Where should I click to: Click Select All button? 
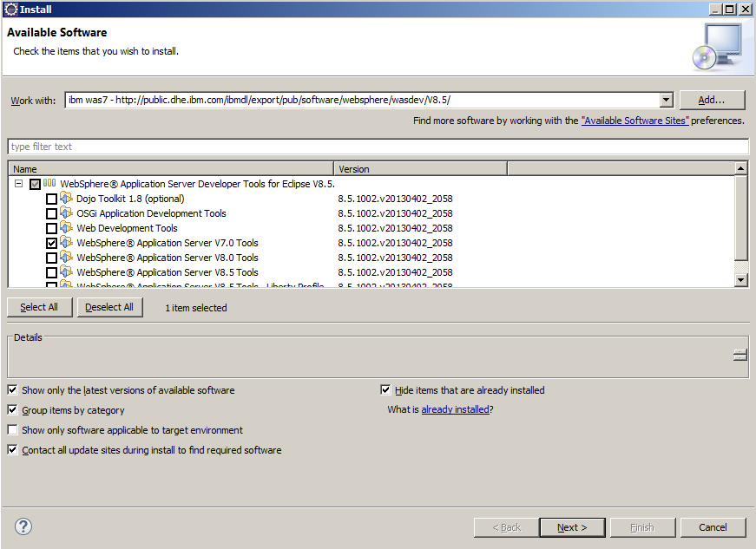[x=39, y=307]
